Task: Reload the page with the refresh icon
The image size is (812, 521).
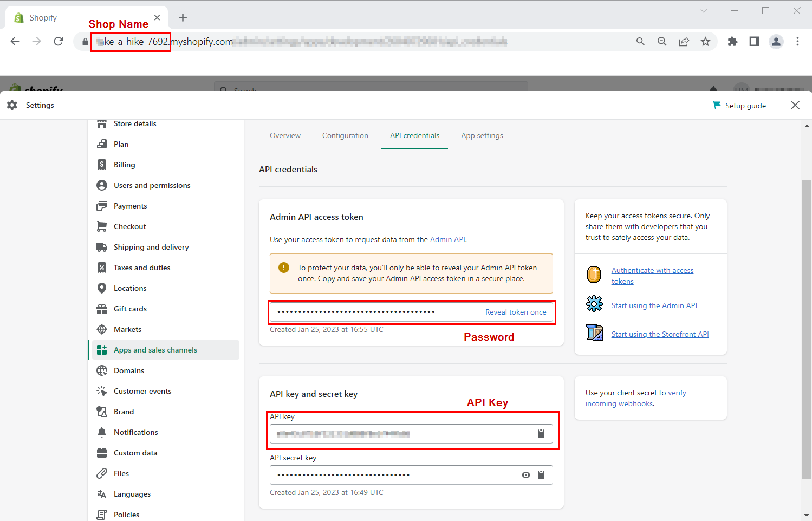Action: 59,41
